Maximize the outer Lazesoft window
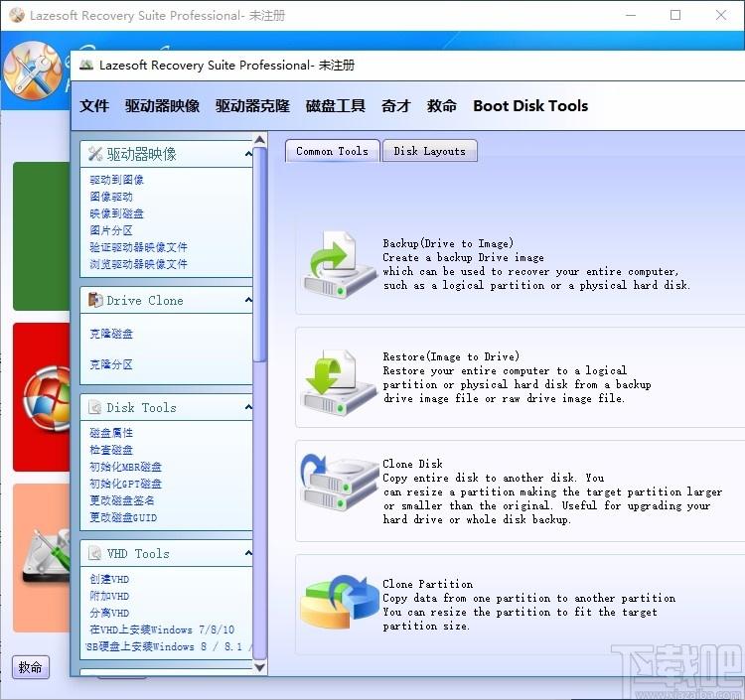The image size is (745, 700). pos(675,15)
